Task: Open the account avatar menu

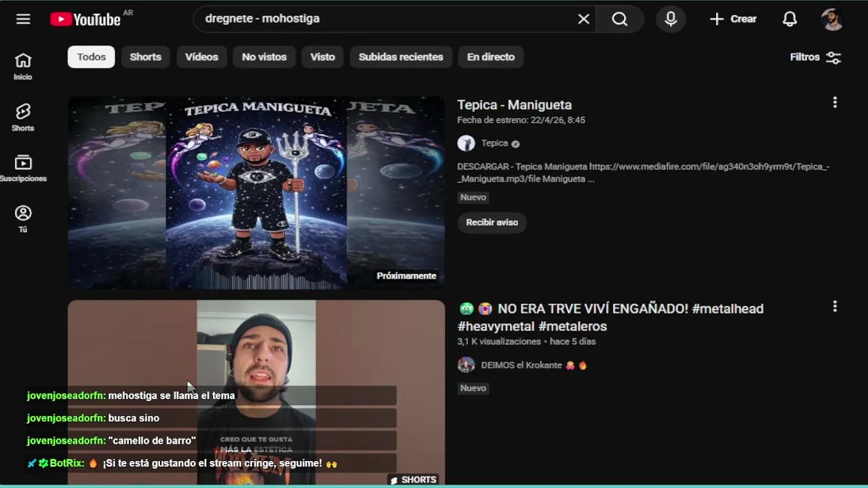Action: click(x=832, y=19)
